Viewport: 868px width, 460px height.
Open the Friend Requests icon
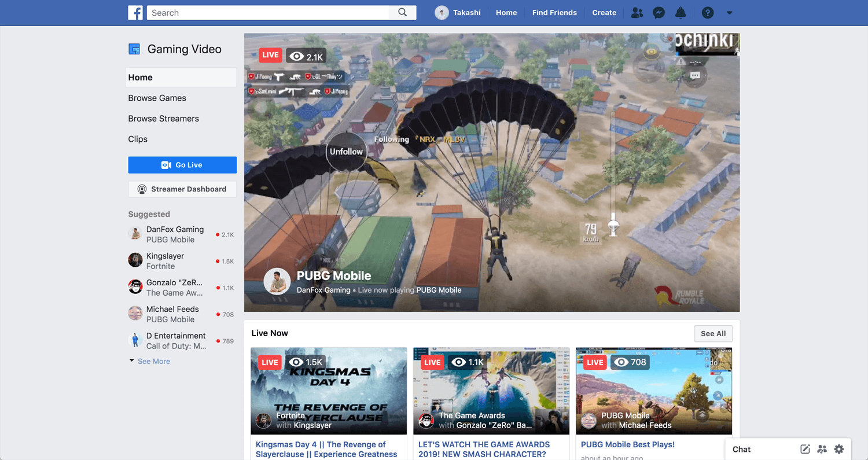click(637, 13)
